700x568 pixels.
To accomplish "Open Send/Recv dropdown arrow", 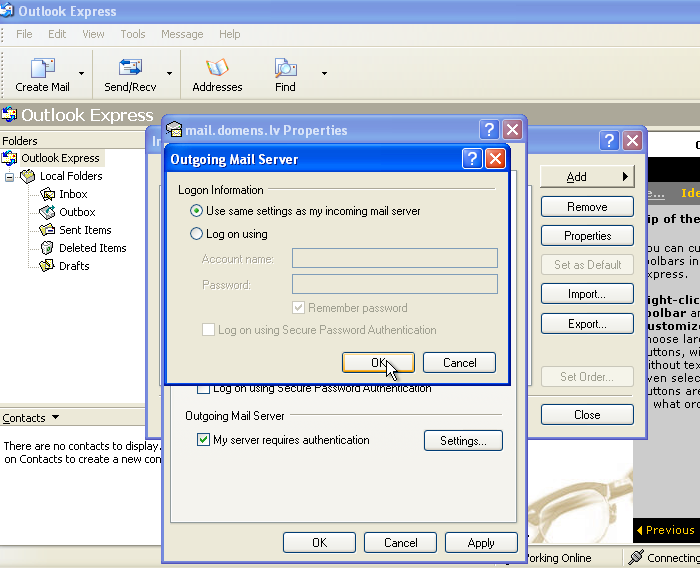I will pos(169,73).
